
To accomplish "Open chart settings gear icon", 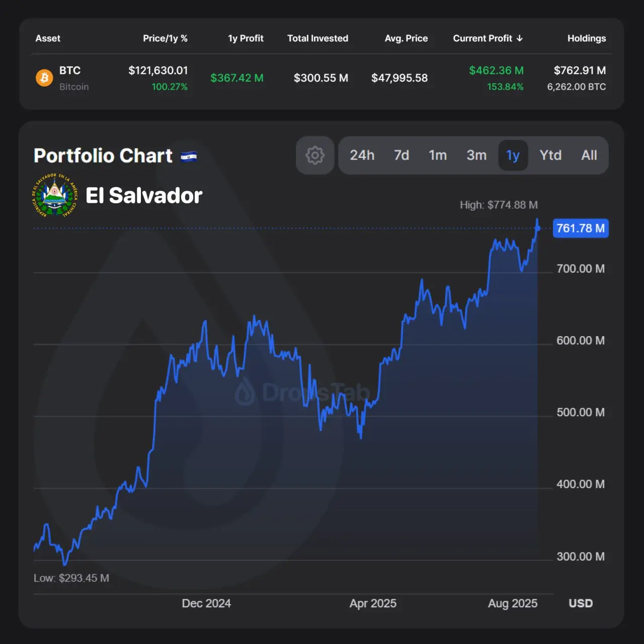I will [x=315, y=155].
